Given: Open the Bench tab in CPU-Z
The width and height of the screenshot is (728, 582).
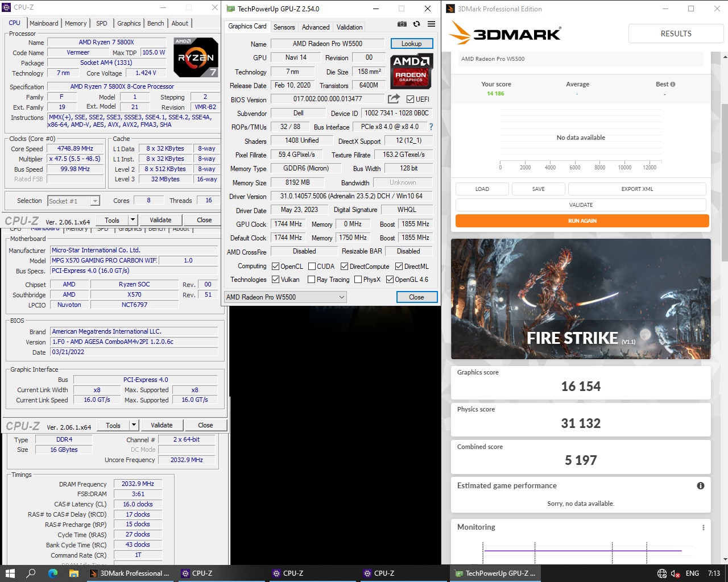Looking at the screenshot, I should point(156,23).
